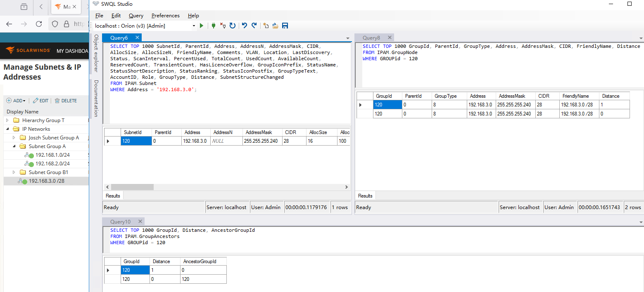644x292 pixels.
Task: Click the blue save disk icon
Action: coord(285,26)
